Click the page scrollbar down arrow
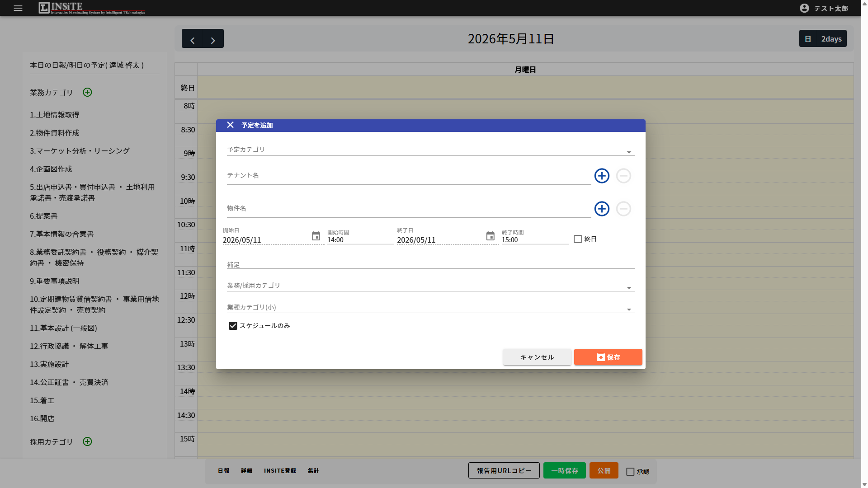 click(864, 484)
